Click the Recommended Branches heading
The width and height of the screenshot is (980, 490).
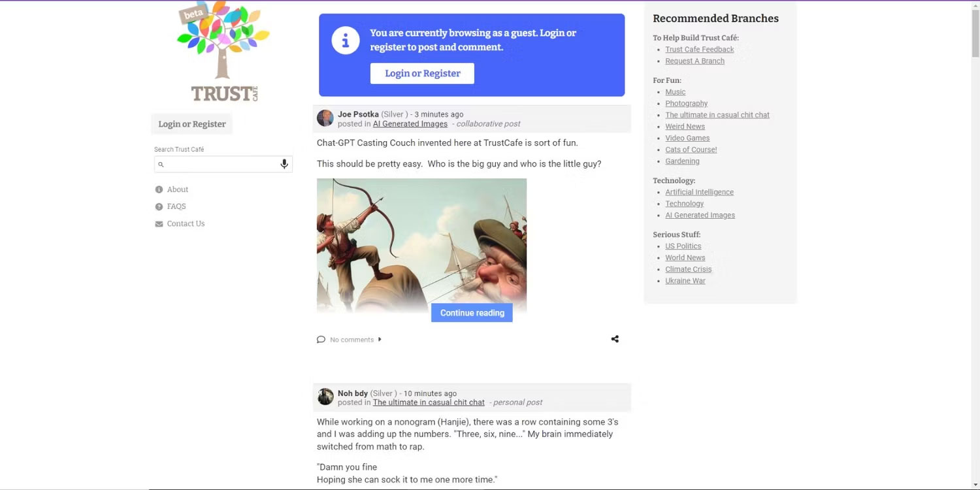[716, 18]
